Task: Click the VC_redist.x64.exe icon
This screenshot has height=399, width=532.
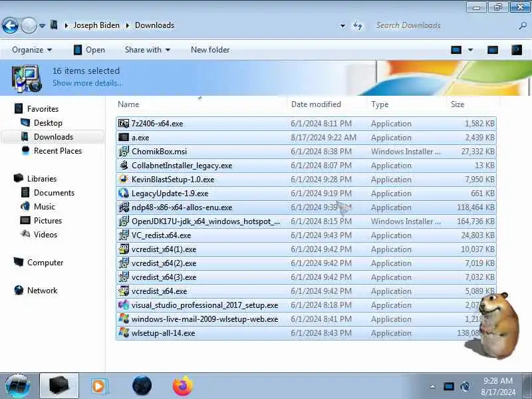Action: pos(124,235)
